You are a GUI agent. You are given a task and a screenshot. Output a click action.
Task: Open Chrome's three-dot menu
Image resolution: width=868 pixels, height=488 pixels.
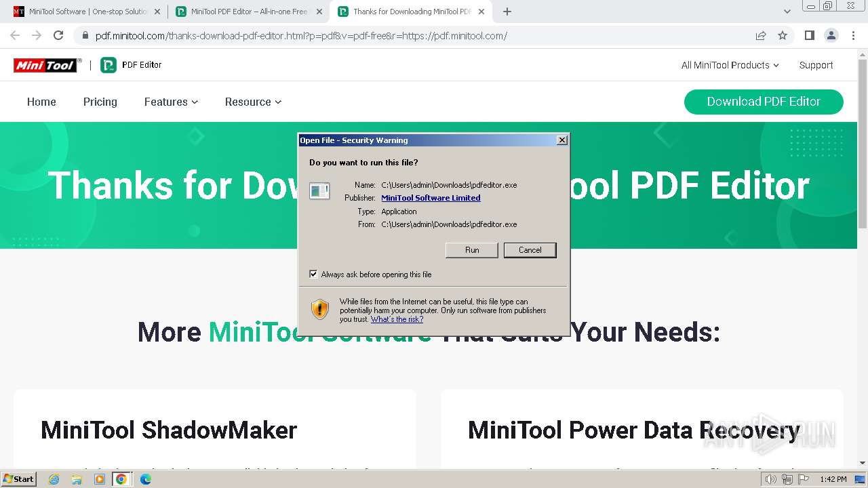click(x=853, y=35)
